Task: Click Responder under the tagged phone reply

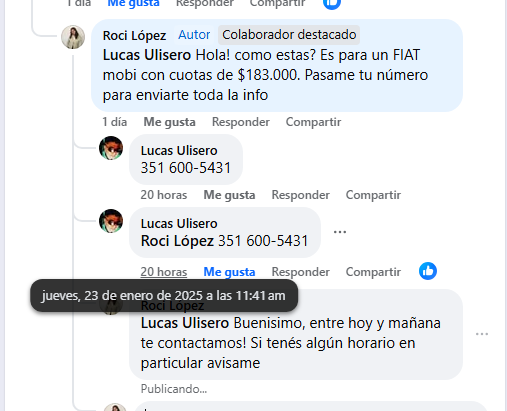Action: (x=300, y=272)
